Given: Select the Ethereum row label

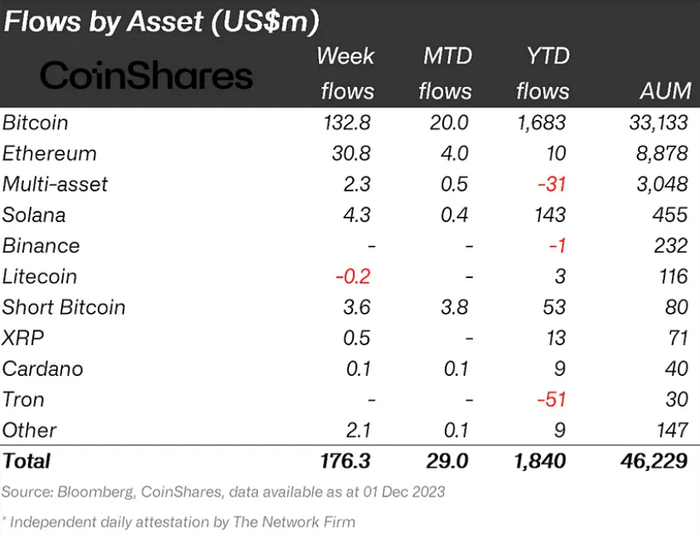Looking at the screenshot, I should [50, 154].
